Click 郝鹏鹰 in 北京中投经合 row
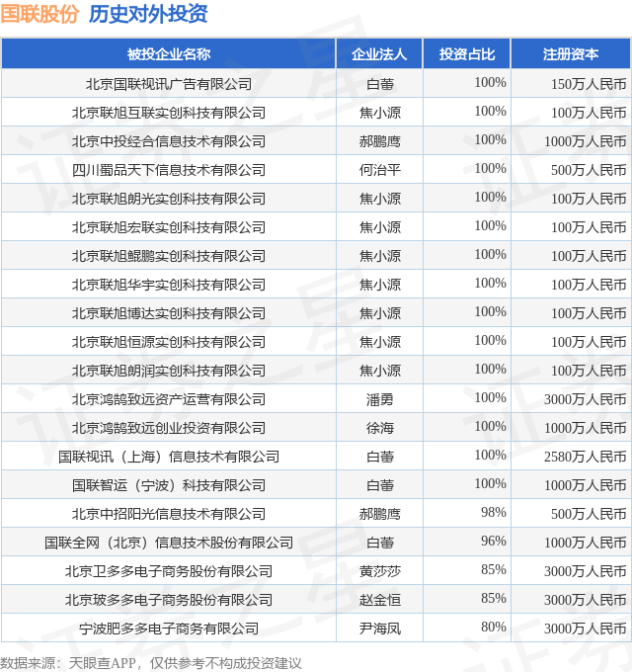Image resolution: width=632 pixels, height=672 pixels. 380,141
